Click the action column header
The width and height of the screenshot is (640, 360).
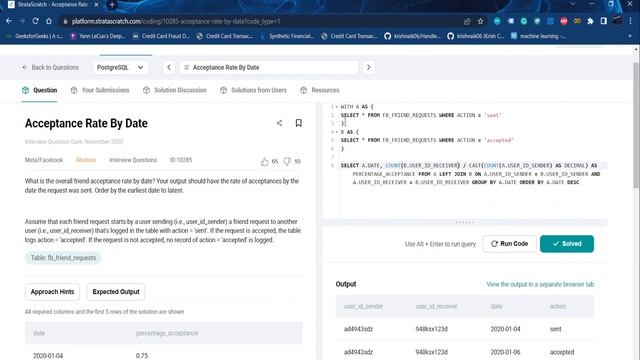coord(558,306)
